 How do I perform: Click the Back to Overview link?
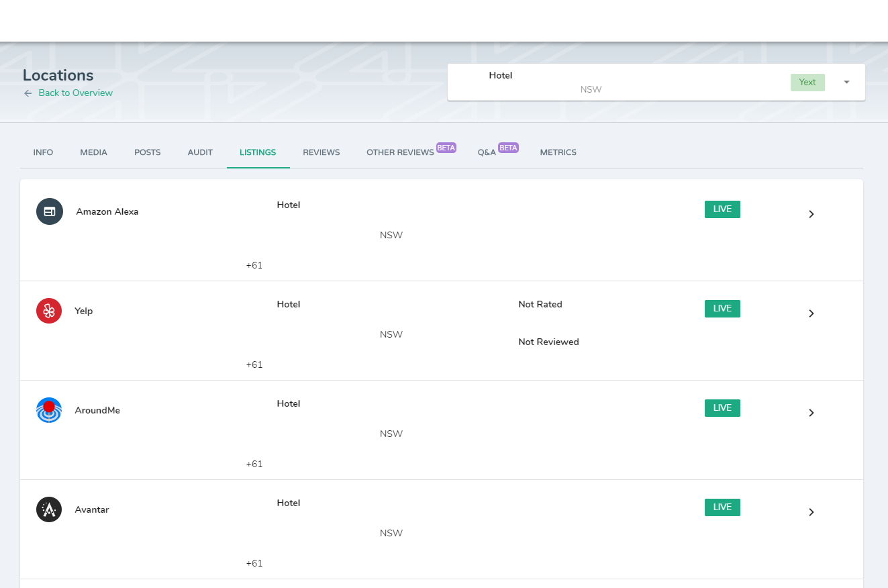pyautogui.click(x=75, y=93)
